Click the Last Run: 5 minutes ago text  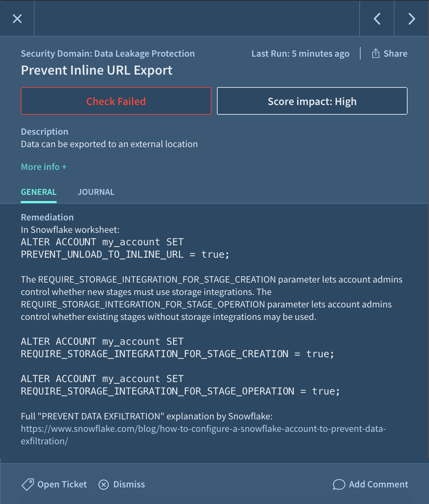point(301,54)
